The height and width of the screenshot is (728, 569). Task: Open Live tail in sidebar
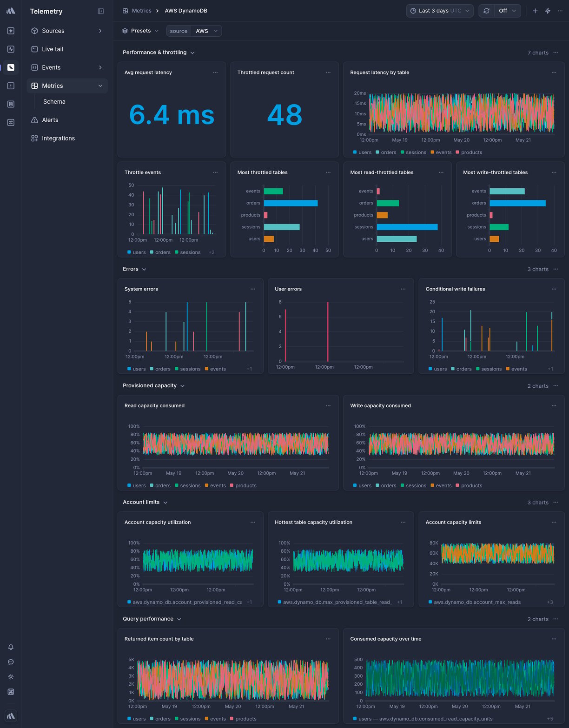67,49
